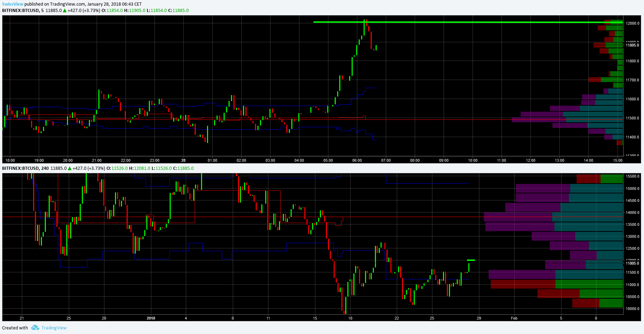Click the 18:00 time axis label
The image size is (644, 334).
click(10, 160)
